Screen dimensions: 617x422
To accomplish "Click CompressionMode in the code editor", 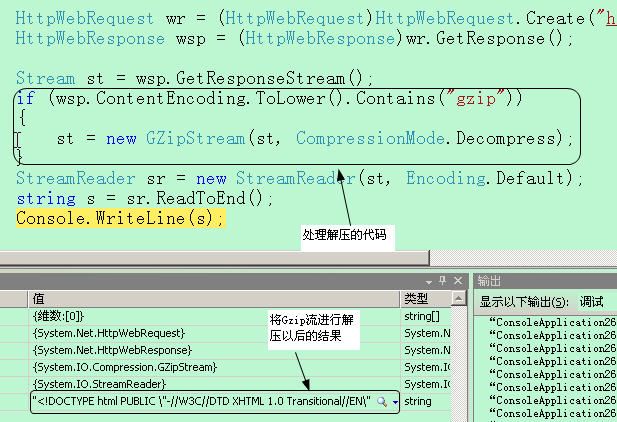I will coord(370,139).
